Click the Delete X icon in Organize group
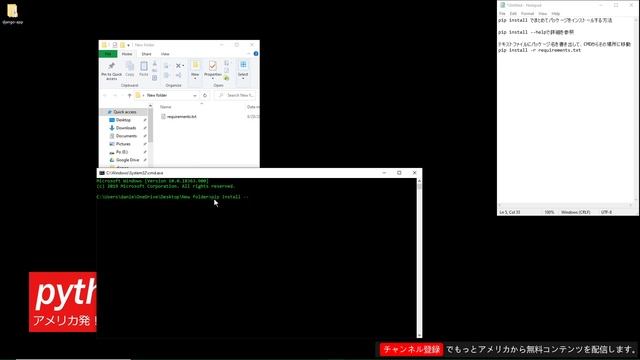This screenshot has height=360, width=640. [x=179, y=65]
